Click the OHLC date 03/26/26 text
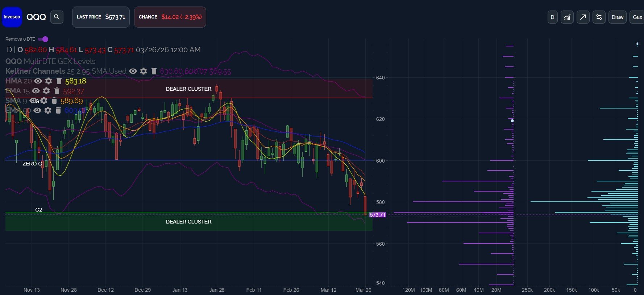The width and height of the screenshot is (644, 295). click(x=168, y=50)
